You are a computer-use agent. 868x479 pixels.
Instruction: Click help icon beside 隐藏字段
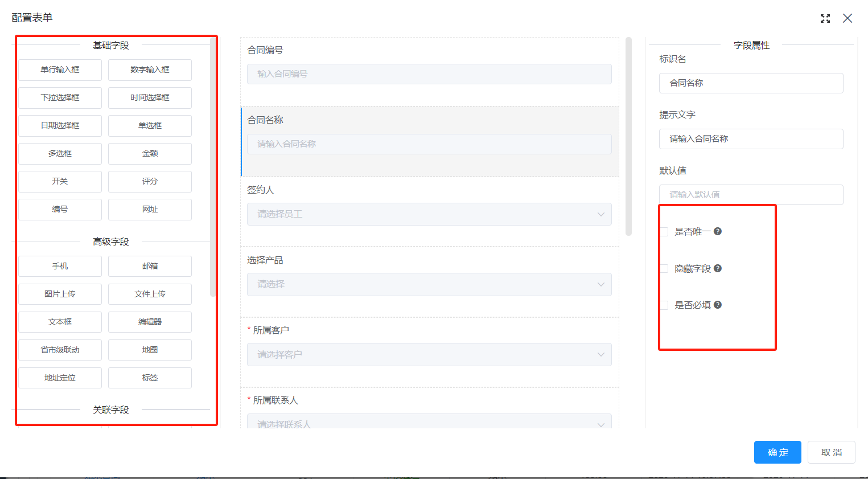point(718,268)
